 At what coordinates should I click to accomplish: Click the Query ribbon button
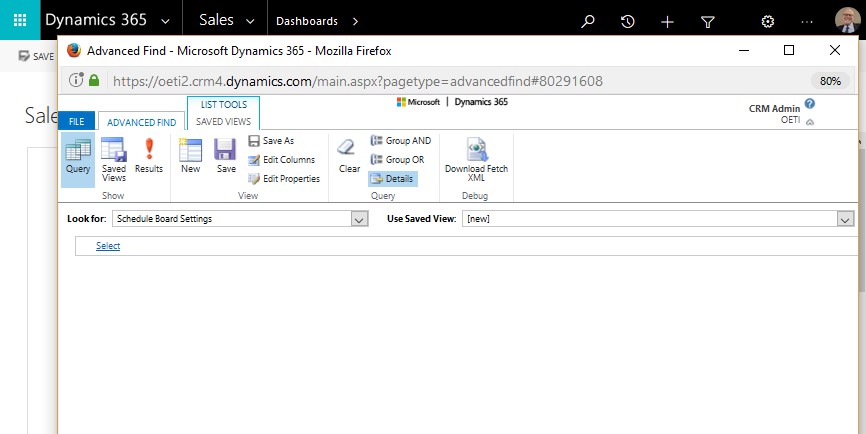pos(78,160)
